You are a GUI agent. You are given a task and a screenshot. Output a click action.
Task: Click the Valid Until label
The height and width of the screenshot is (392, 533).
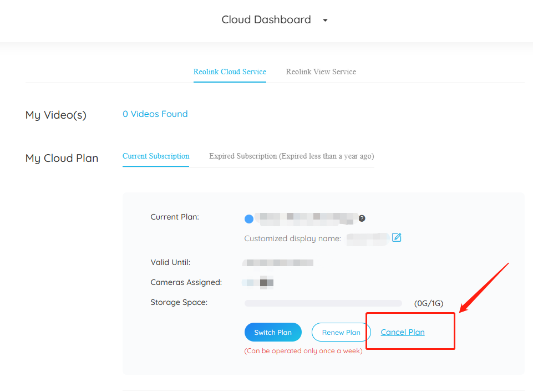click(x=170, y=262)
